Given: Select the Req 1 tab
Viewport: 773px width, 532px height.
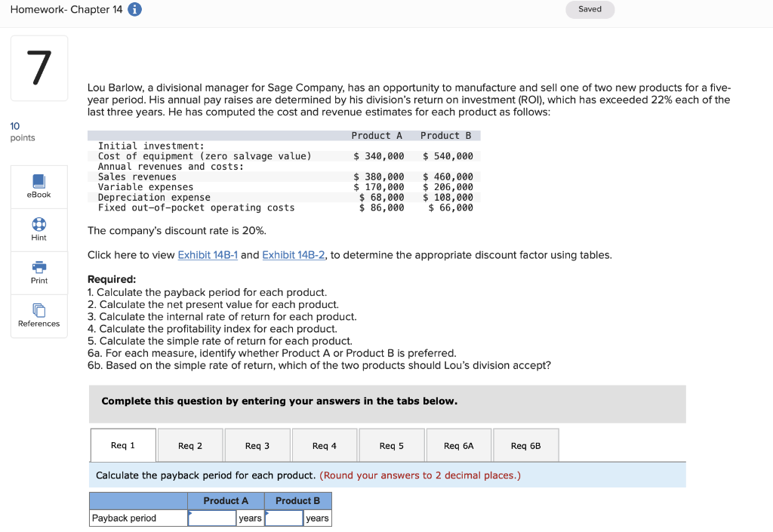Looking at the screenshot, I should [123, 445].
